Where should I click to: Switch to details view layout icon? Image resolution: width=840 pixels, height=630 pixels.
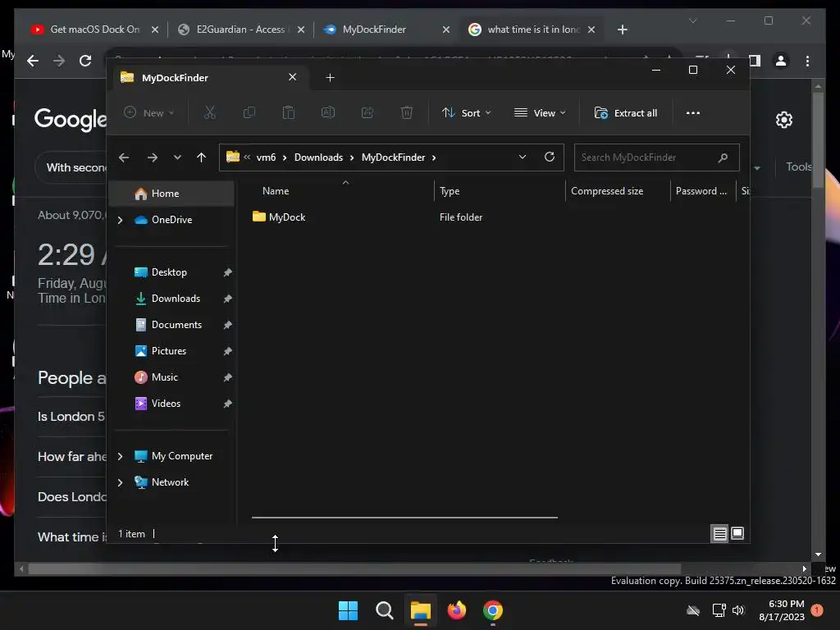[719, 533]
